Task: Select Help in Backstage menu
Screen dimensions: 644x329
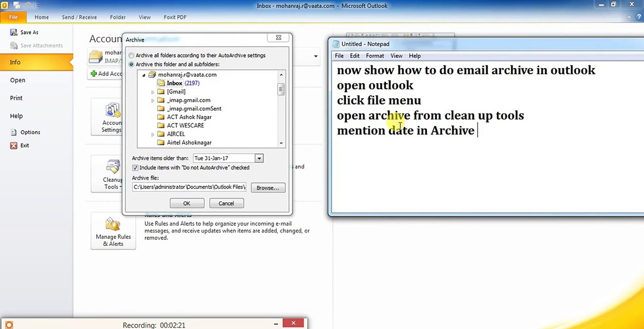Action: click(x=16, y=116)
